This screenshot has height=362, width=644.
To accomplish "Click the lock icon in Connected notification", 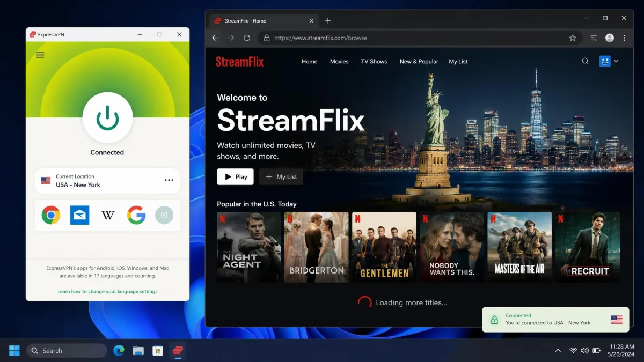I will click(x=494, y=320).
